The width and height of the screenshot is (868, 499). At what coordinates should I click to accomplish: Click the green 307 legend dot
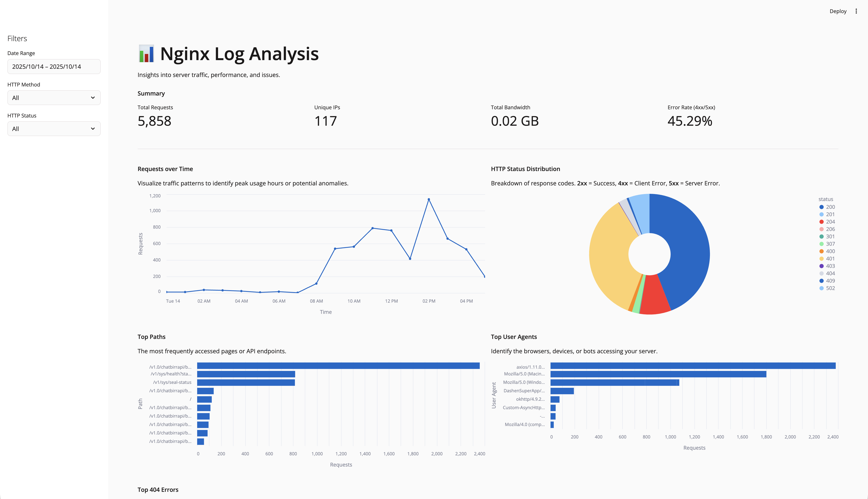821,244
